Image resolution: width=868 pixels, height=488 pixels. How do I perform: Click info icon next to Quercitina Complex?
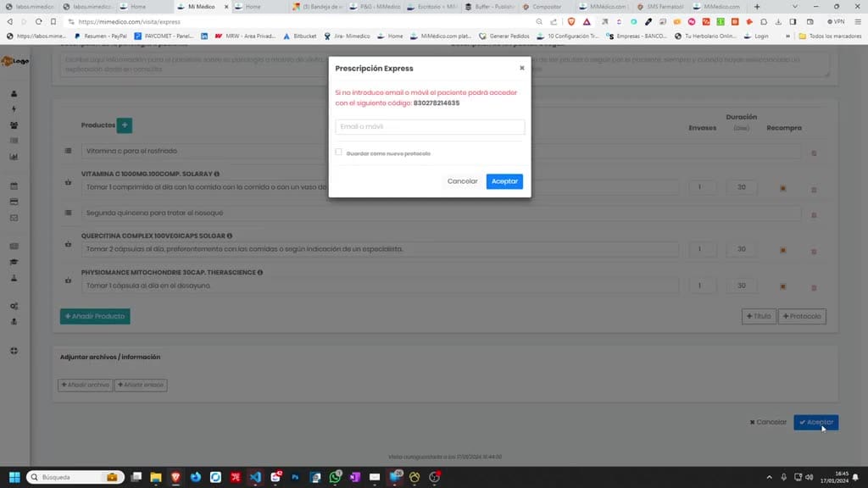229,236
